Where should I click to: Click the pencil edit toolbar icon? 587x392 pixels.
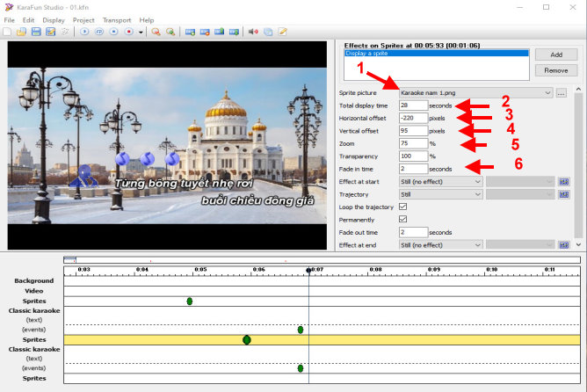click(x=283, y=32)
